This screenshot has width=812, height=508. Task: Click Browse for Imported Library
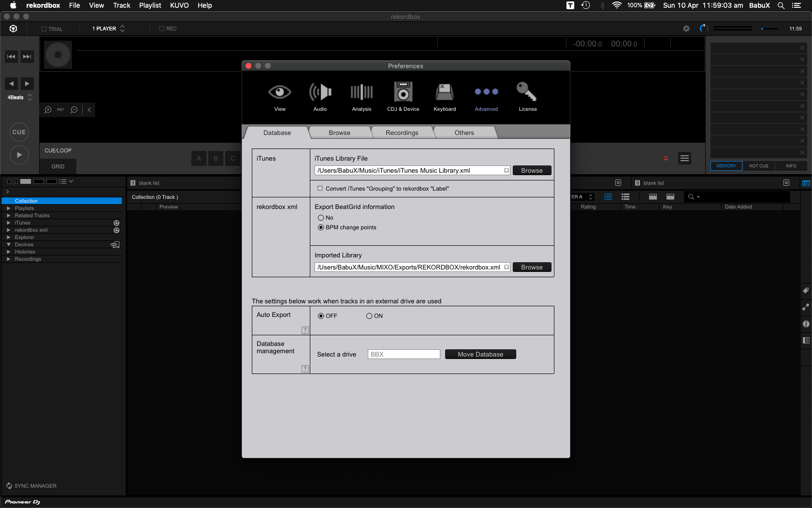[x=532, y=268]
